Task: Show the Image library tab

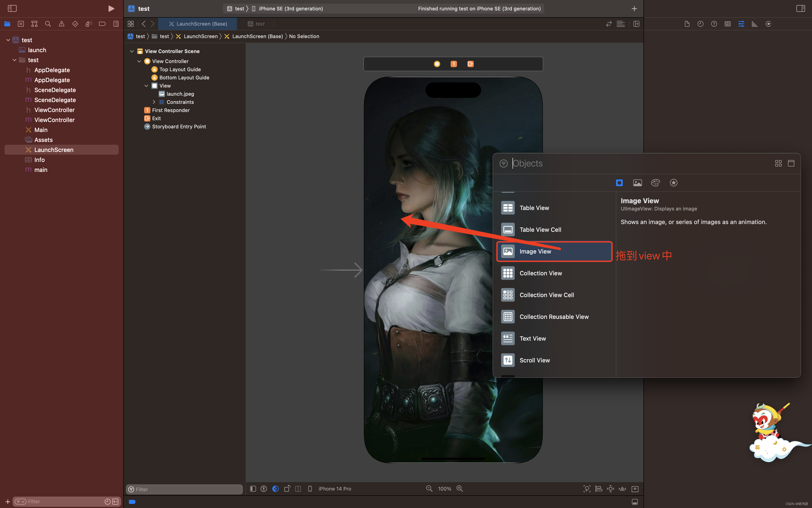Action: pyautogui.click(x=638, y=183)
